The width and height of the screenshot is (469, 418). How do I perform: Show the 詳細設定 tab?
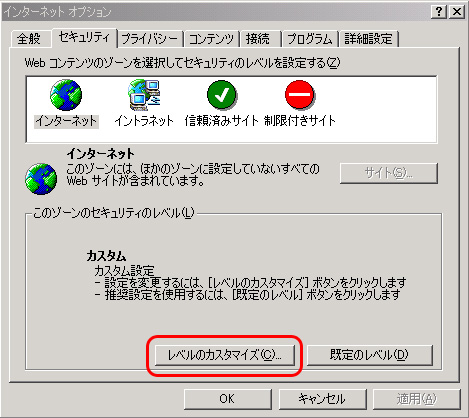(x=369, y=39)
